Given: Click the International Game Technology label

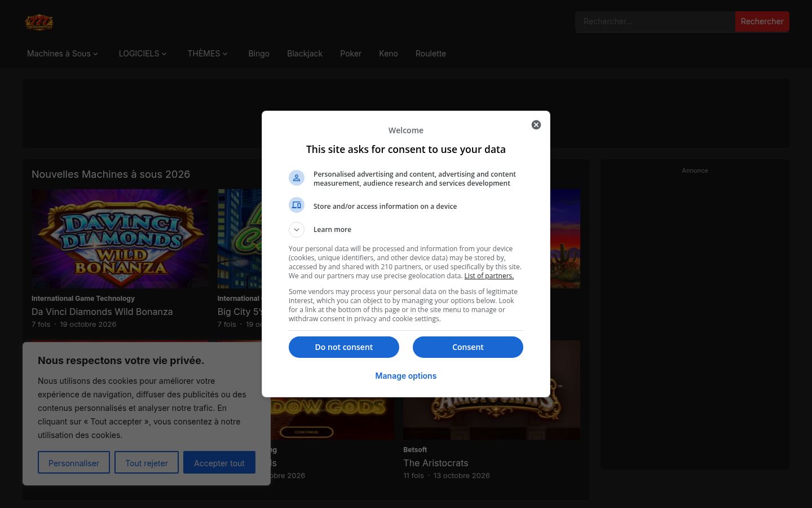Looking at the screenshot, I should pos(83,299).
